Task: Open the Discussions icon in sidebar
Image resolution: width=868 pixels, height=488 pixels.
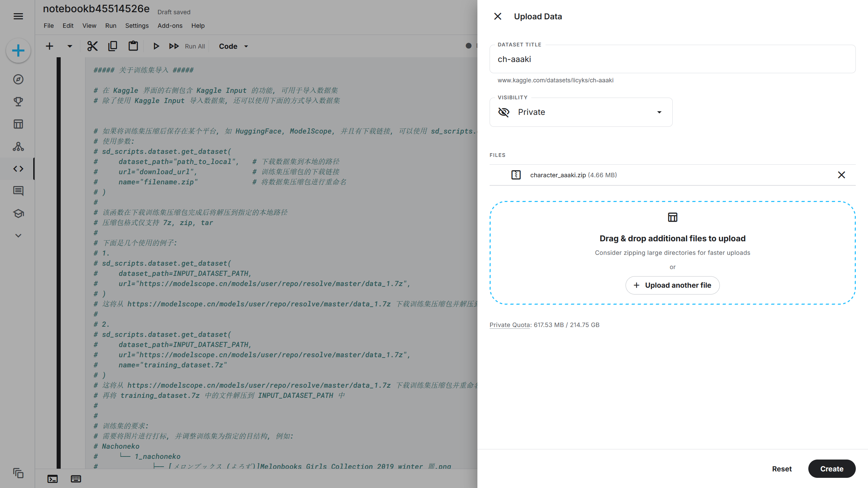Action: click(18, 191)
